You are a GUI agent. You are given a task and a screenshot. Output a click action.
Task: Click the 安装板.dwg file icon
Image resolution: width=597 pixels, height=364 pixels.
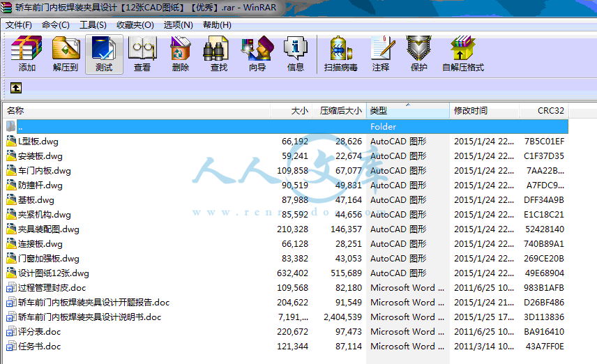[11, 156]
